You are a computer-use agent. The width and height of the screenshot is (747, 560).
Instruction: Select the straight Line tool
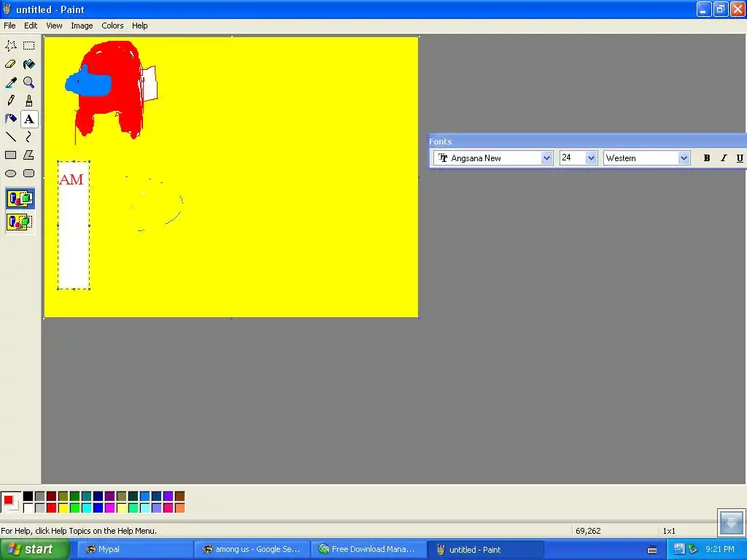click(x=10, y=137)
